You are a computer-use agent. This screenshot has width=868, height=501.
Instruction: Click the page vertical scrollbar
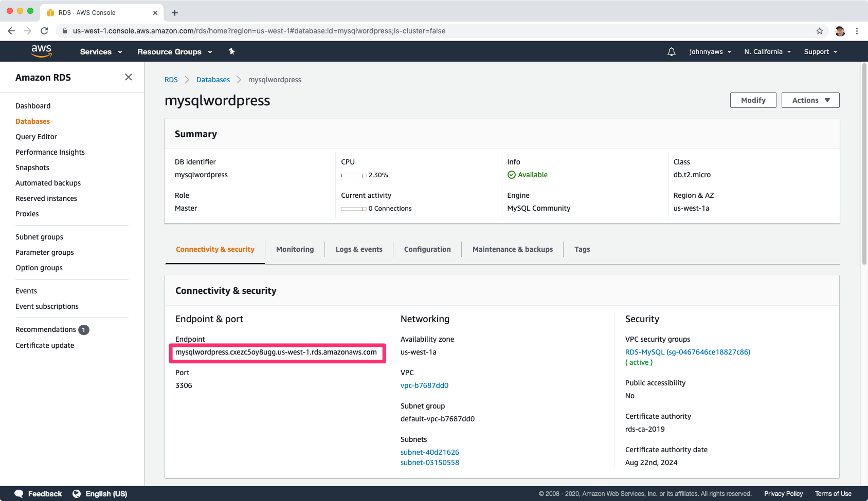864,164
